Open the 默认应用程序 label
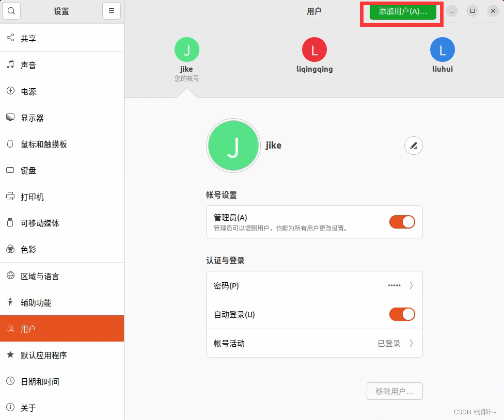Viewport: 504px width, 420px height. click(x=44, y=355)
